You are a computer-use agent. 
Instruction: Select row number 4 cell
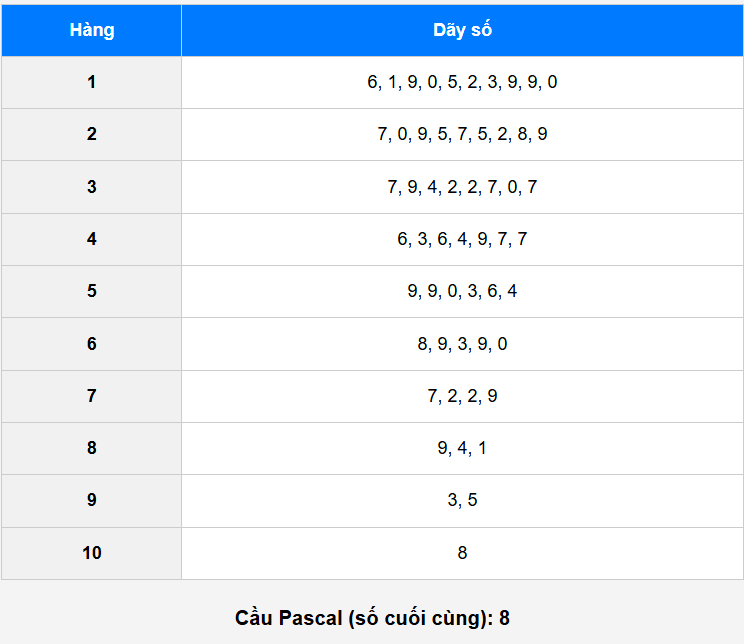92,239
